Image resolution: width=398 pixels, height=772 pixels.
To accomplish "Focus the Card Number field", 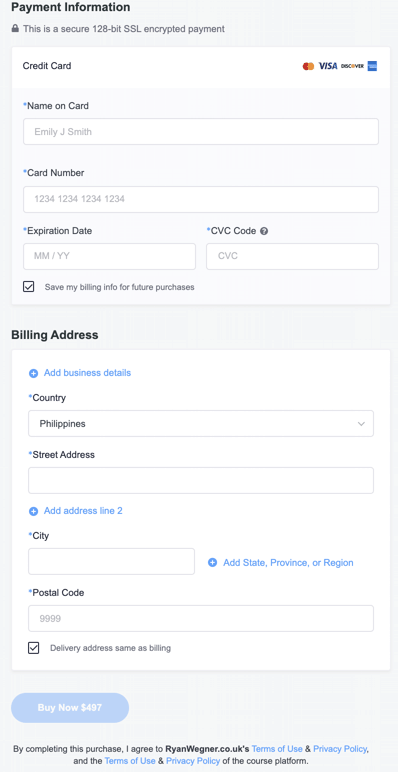I will [201, 199].
